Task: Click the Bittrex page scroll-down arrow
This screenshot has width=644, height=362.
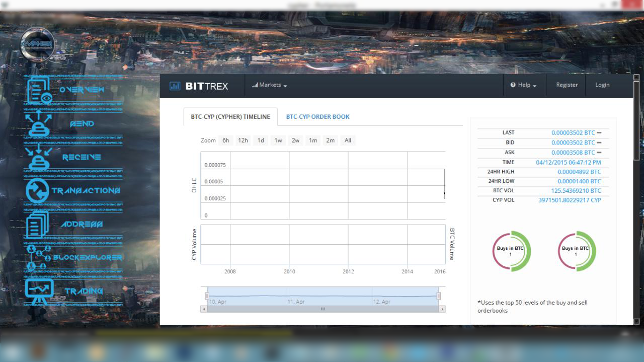Action: point(636,321)
